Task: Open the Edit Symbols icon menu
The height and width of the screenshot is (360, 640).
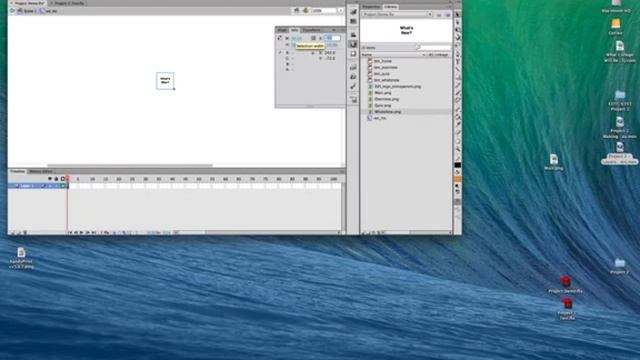Action: (305, 11)
